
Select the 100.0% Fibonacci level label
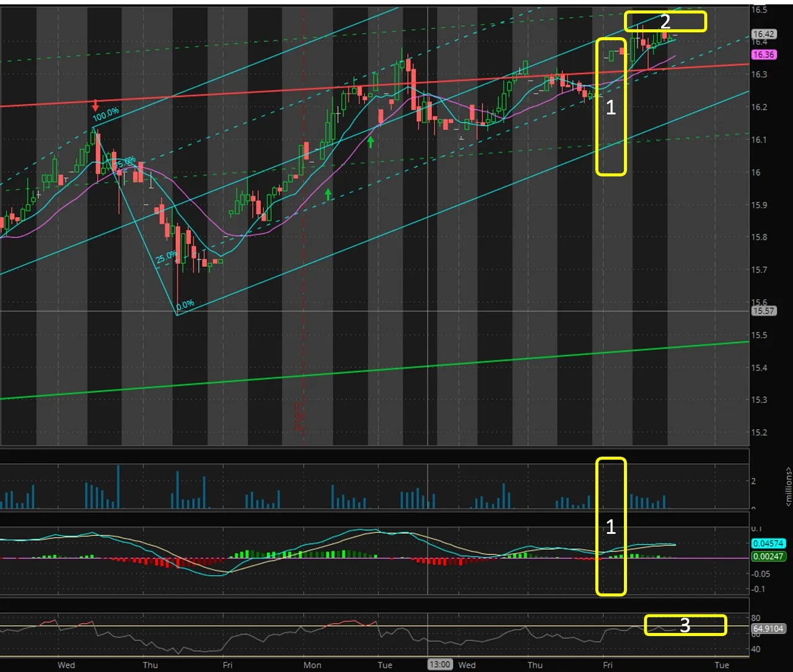point(106,114)
